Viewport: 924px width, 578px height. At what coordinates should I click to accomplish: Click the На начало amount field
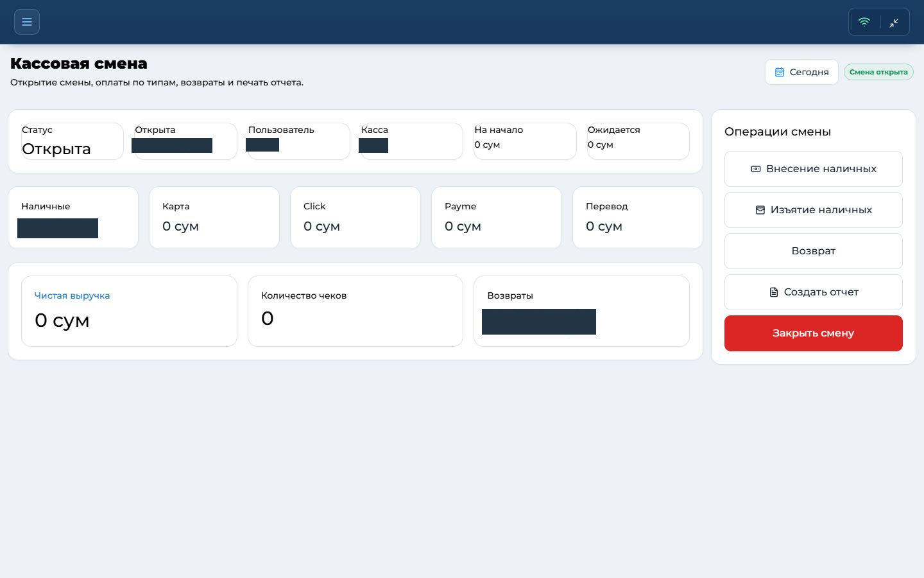(525, 141)
